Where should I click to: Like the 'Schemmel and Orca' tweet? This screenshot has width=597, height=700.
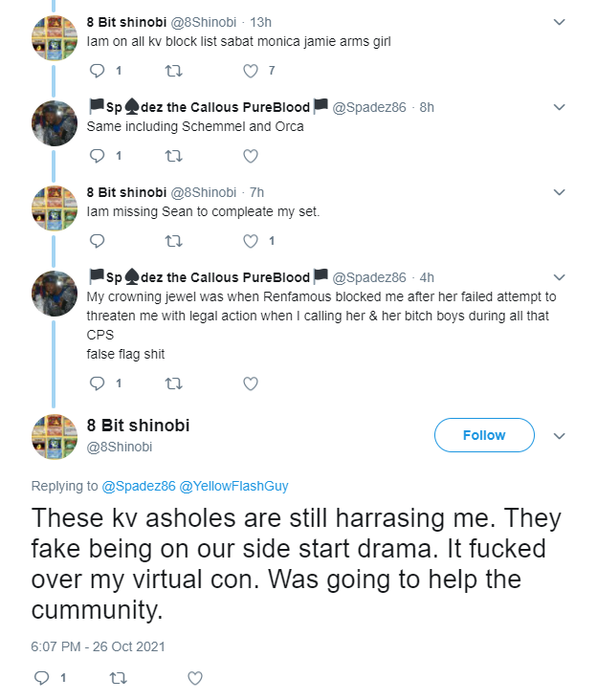[251, 156]
